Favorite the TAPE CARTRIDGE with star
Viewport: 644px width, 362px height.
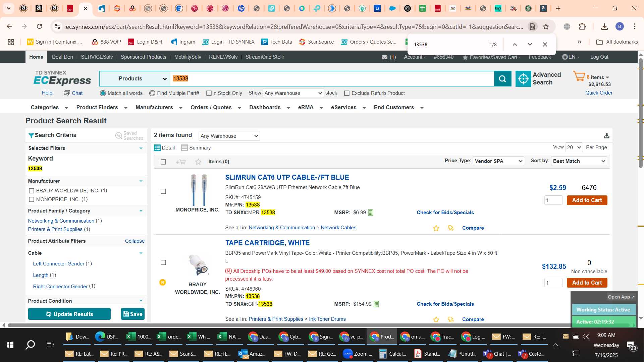tap(436, 319)
